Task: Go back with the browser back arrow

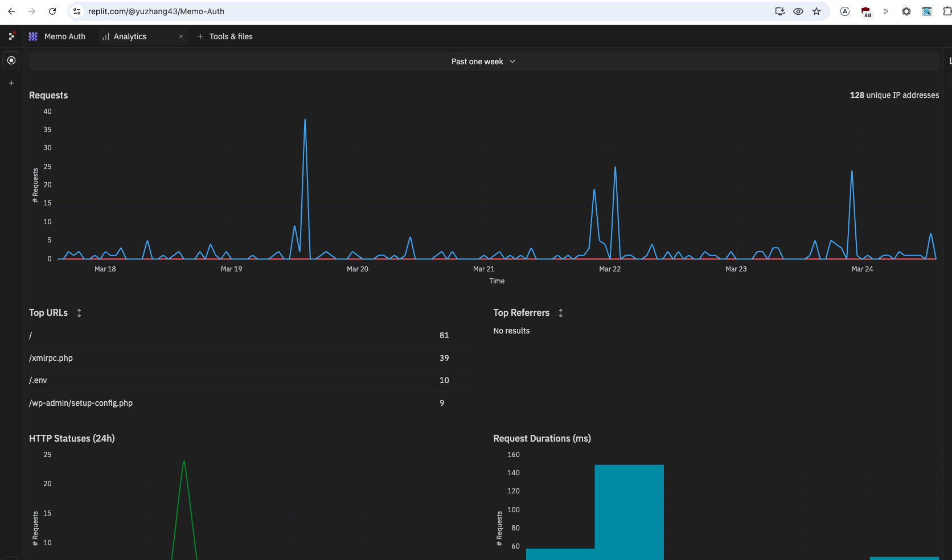Action: (11, 11)
